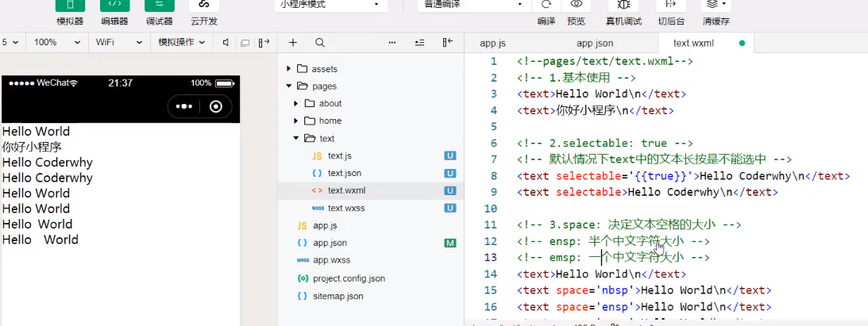Image resolution: width=868 pixels, height=326 pixels.
Task: Open the mini program three-dots capsule menu
Action: pos(183,106)
